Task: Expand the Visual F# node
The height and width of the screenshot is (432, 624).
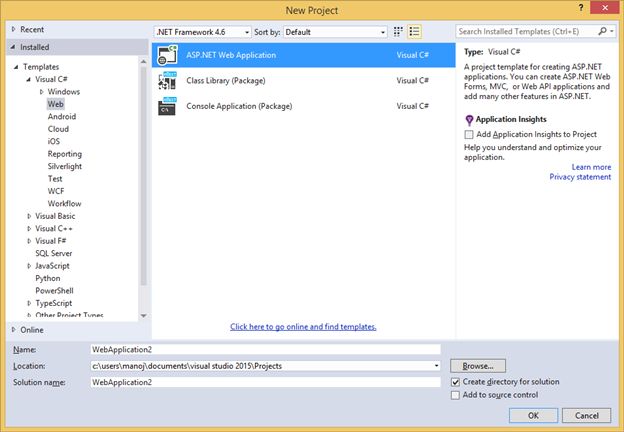Action: pyautogui.click(x=29, y=241)
